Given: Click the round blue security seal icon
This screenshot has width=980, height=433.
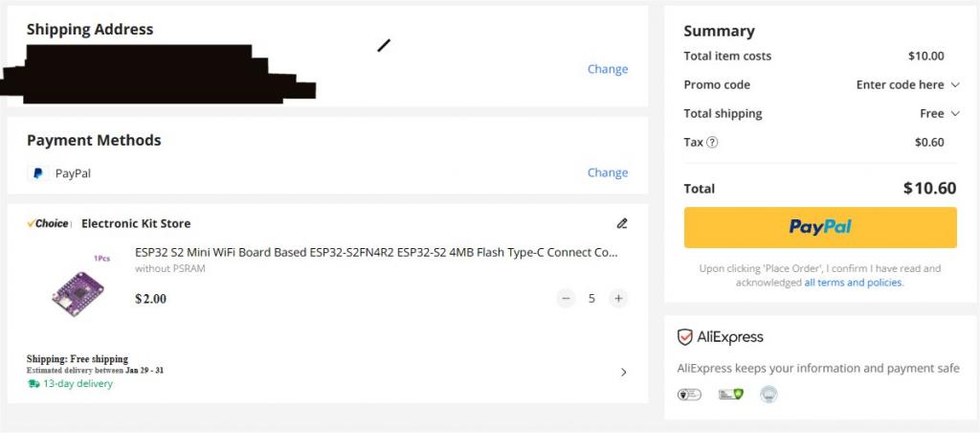Looking at the screenshot, I should [x=768, y=394].
